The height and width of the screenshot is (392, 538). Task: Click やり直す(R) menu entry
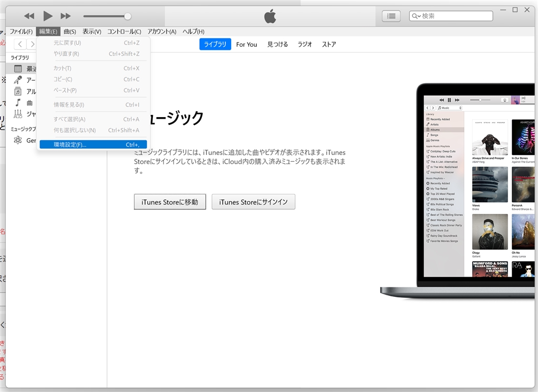94,54
